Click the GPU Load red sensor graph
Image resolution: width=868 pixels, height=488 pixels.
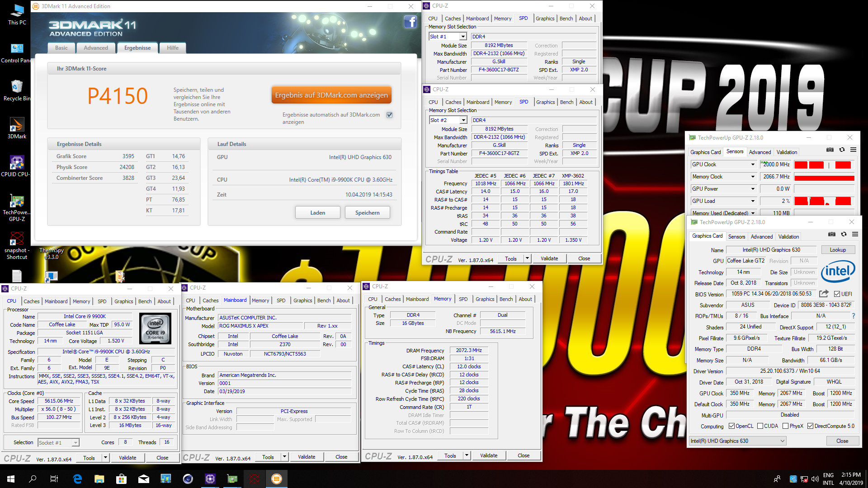(x=824, y=201)
